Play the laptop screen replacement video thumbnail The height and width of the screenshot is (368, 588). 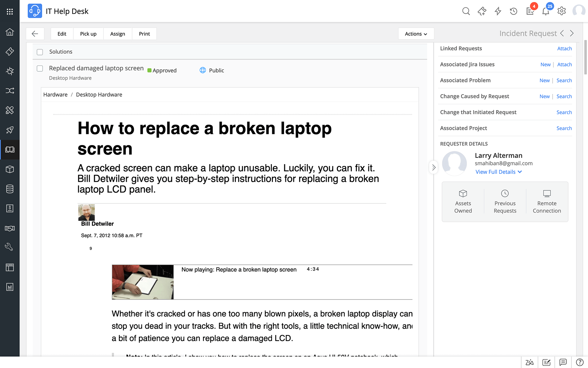(x=143, y=282)
